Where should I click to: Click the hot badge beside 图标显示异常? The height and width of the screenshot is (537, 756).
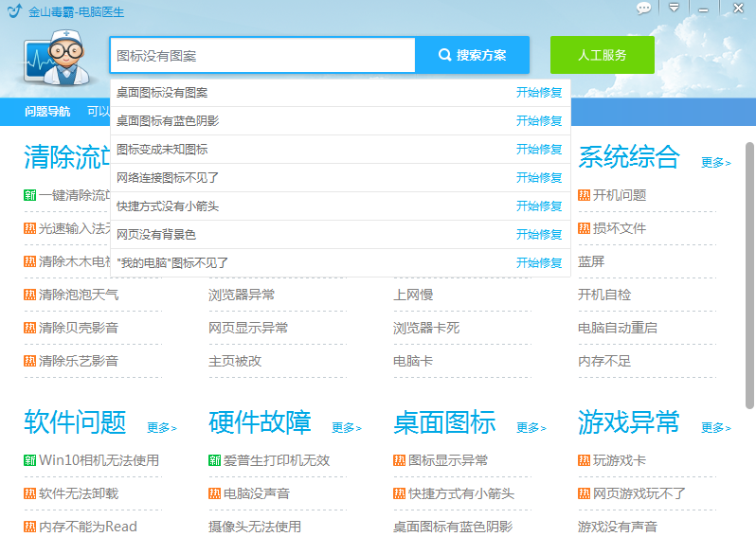399,460
